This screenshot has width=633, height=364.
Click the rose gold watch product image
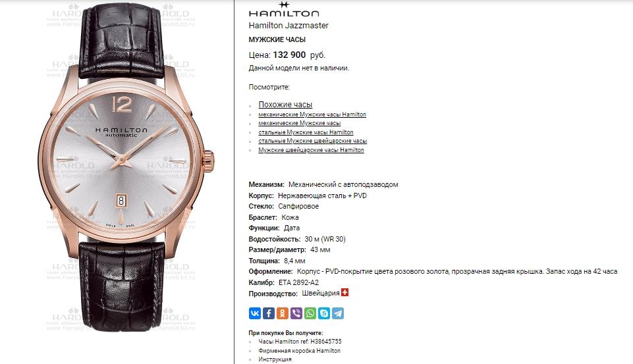126,169
